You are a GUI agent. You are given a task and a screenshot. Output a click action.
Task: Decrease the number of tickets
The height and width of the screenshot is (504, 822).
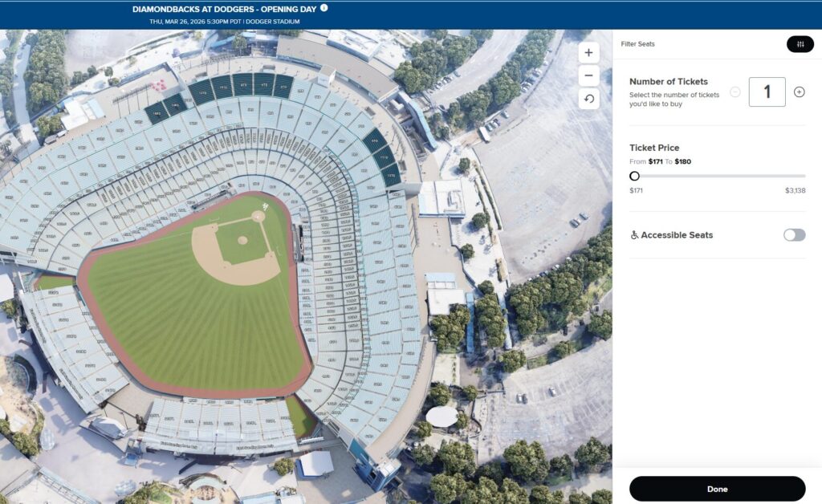(735, 92)
